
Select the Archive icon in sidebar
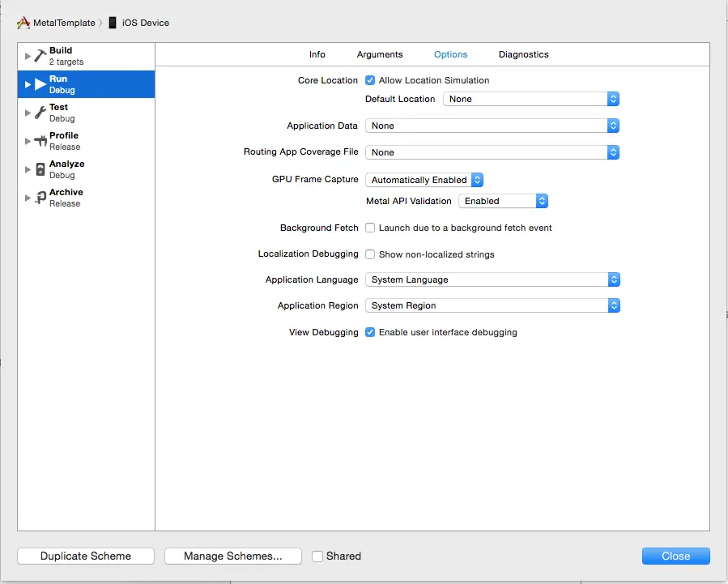(40, 198)
